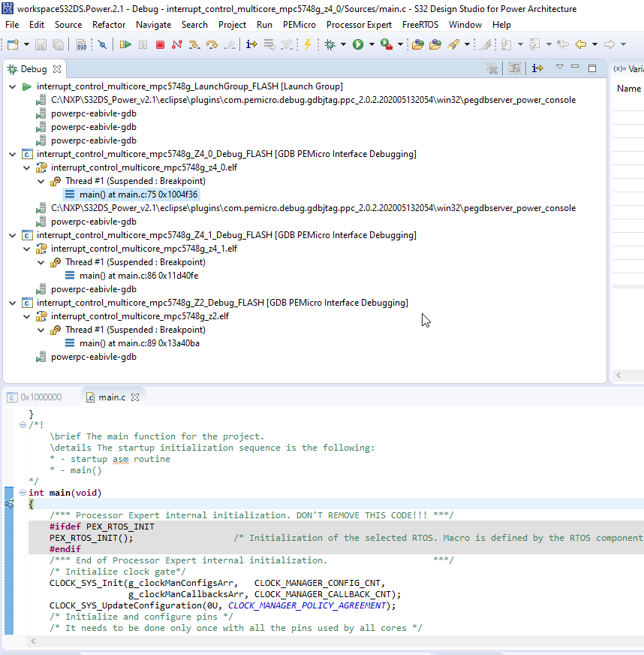This screenshot has height=655, width=644.
Task: Click the Next Annotation toolbar icon
Action: pyautogui.click(x=507, y=44)
